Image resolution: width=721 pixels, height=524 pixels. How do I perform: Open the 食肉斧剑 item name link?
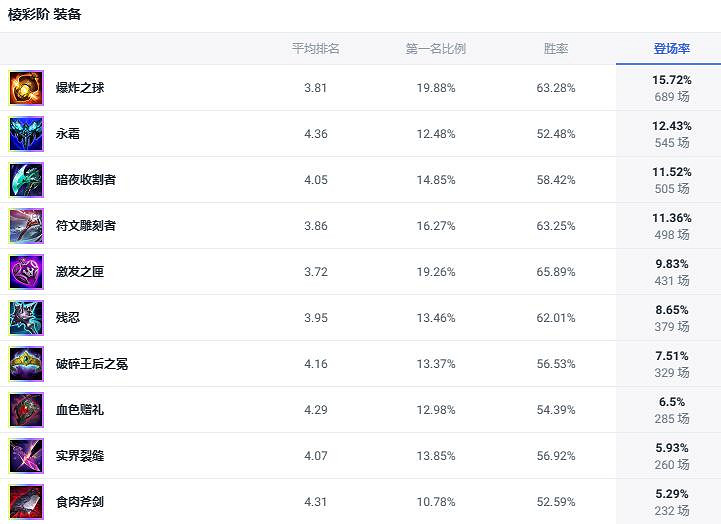[x=80, y=502]
